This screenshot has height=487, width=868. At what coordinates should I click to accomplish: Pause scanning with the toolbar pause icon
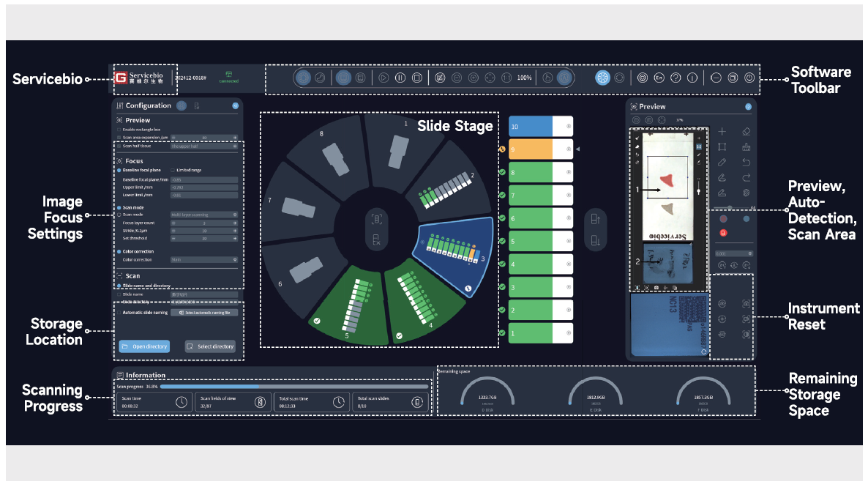tap(400, 78)
